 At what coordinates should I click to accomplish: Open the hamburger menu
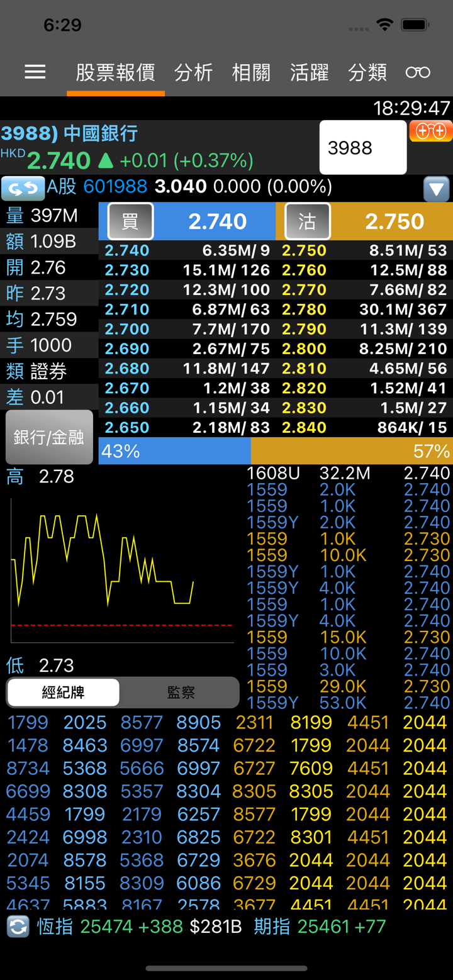tap(35, 72)
